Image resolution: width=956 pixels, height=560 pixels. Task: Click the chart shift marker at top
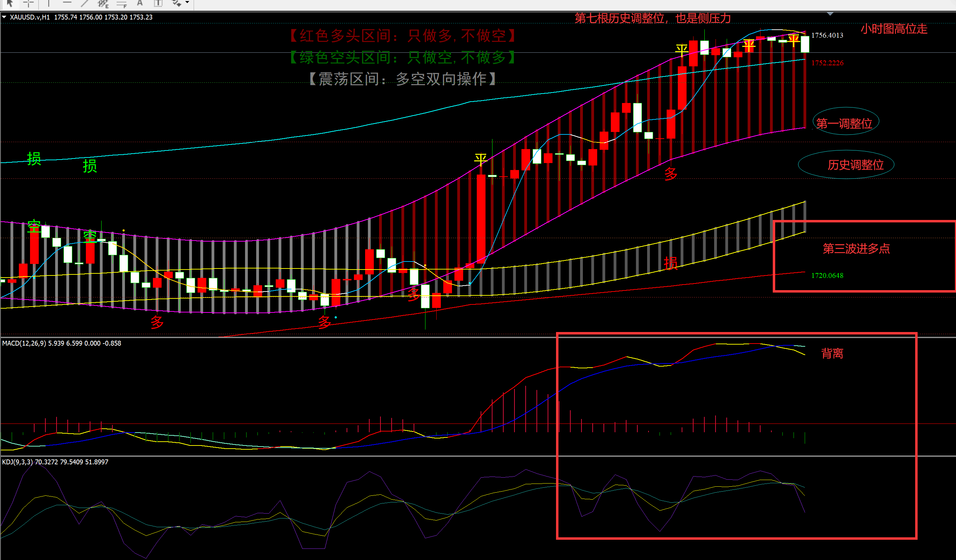tap(830, 14)
